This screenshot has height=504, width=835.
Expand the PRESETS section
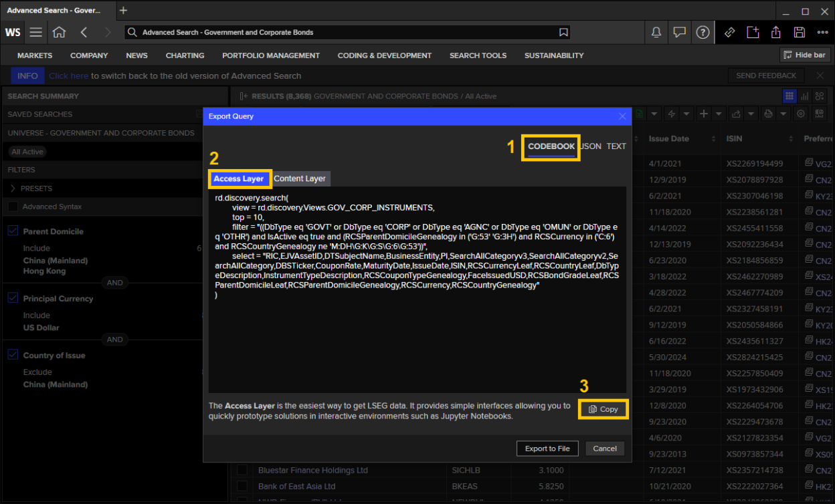(13, 188)
